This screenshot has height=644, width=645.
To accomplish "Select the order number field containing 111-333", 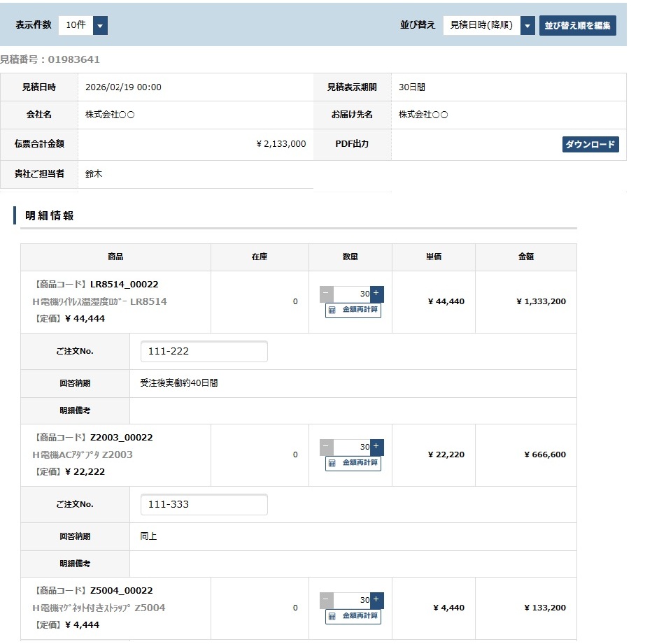I will point(204,505).
